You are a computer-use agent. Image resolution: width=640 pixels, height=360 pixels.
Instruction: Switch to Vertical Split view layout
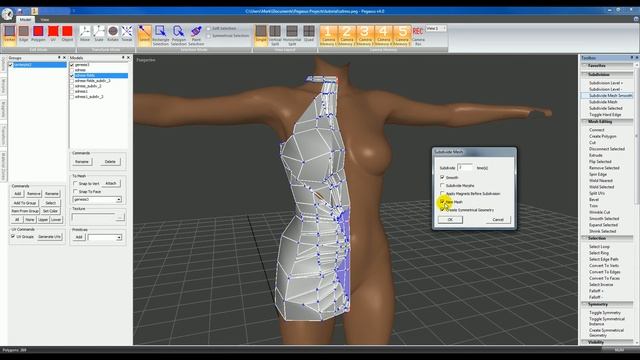click(275, 35)
